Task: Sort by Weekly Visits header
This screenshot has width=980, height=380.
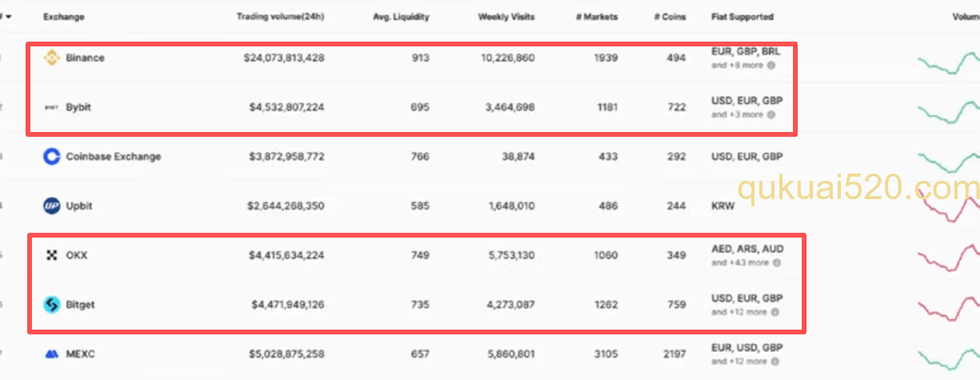Action: pyautogui.click(x=507, y=17)
